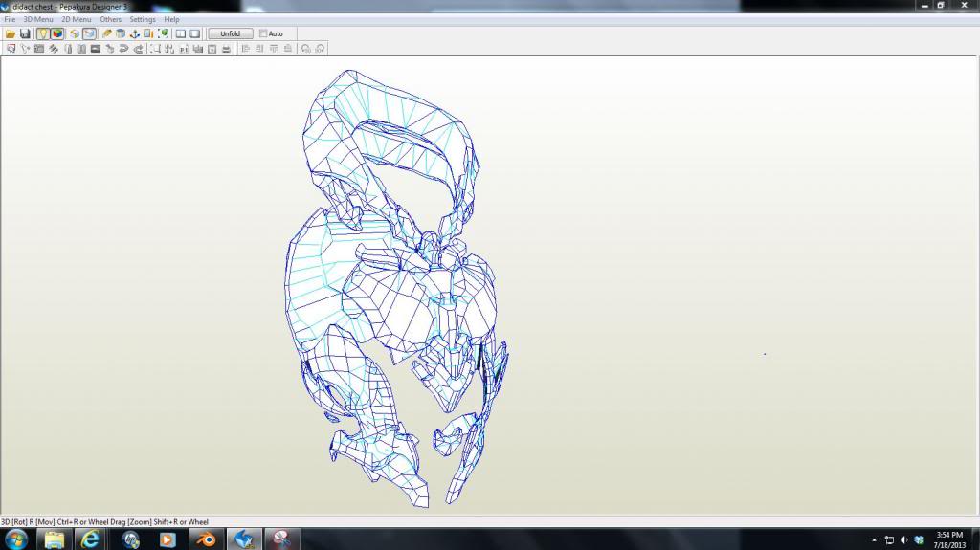The height and width of the screenshot is (550, 980).
Task: Click the taskbar clock showing 3:54 PM
Action: coord(949,540)
